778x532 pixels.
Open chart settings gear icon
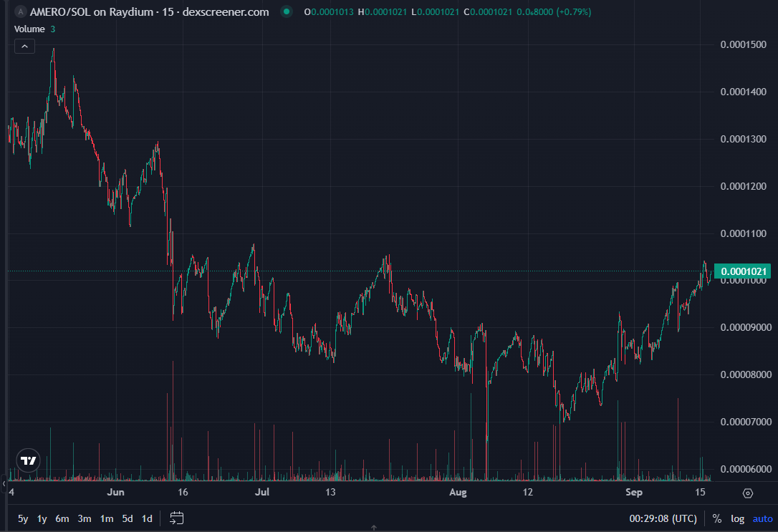point(748,493)
